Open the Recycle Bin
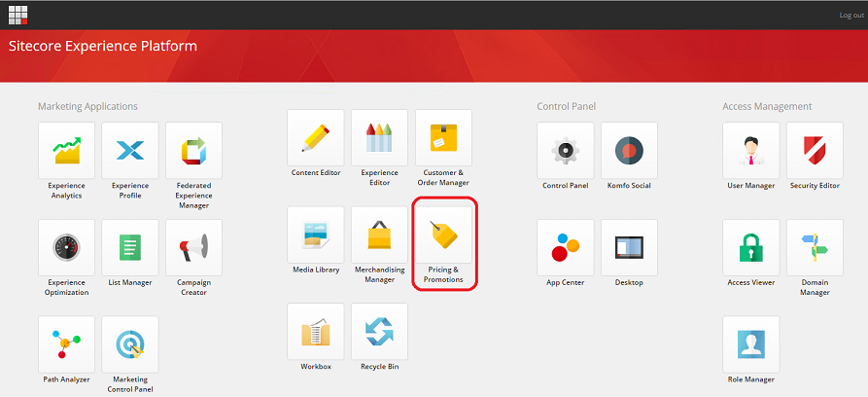 point(380,332)
